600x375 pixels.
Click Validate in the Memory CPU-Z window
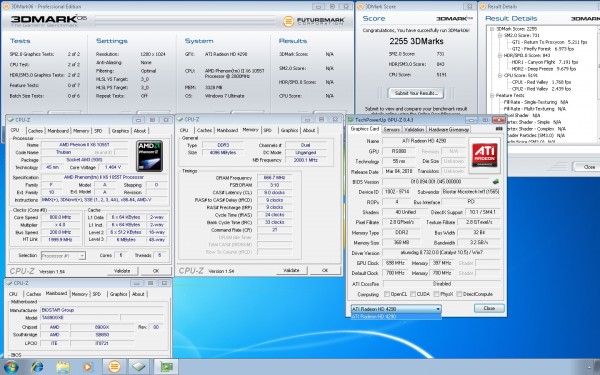[x=291, y=270]
